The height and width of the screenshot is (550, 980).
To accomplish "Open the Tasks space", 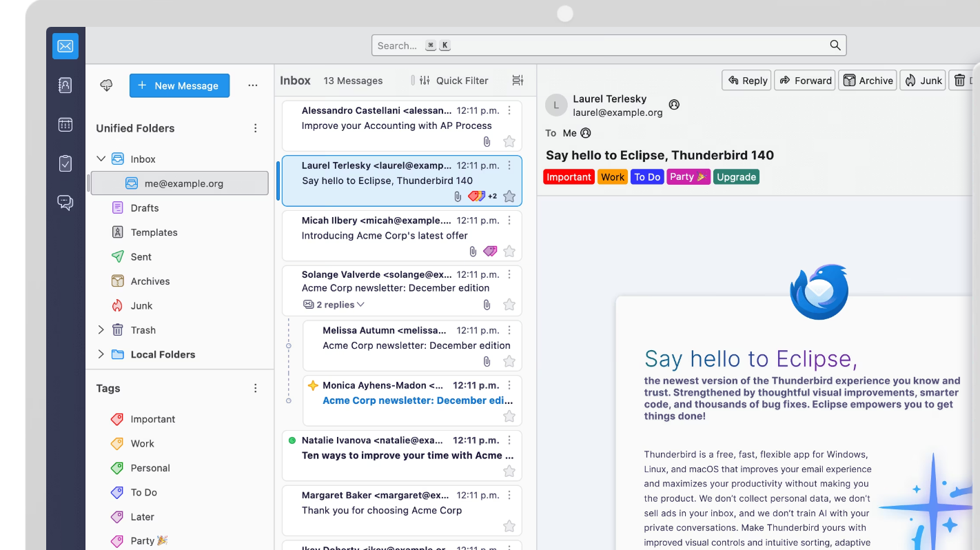I will tap(65, 164).
